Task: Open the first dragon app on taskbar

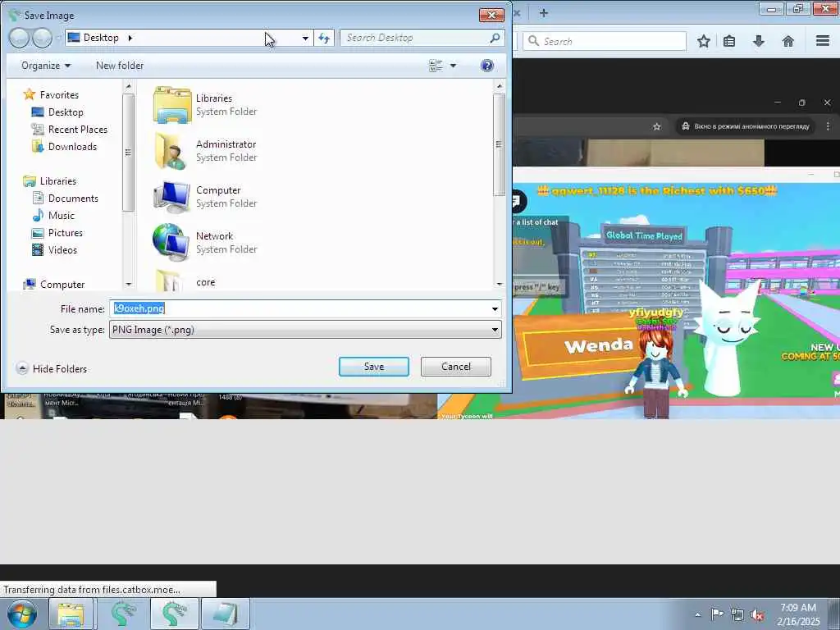Action: coord(123,614)
